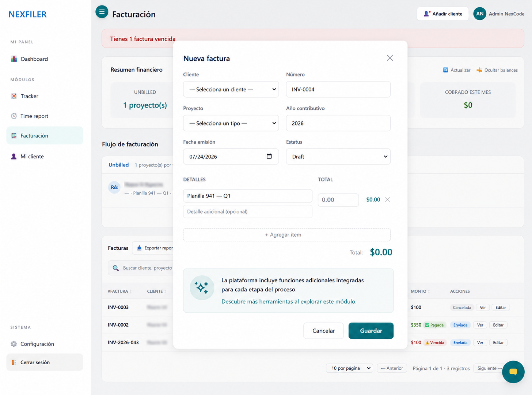This screenshot has width=532, height=395.
Task: Go to Anterior page
Action: pyautogui.click(x=392, y=368)
